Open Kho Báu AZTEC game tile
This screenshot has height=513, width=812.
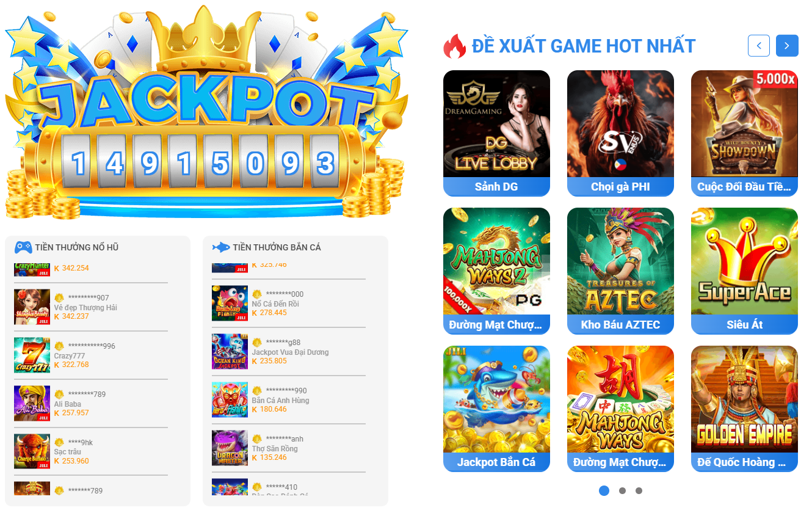pos(620,271)
